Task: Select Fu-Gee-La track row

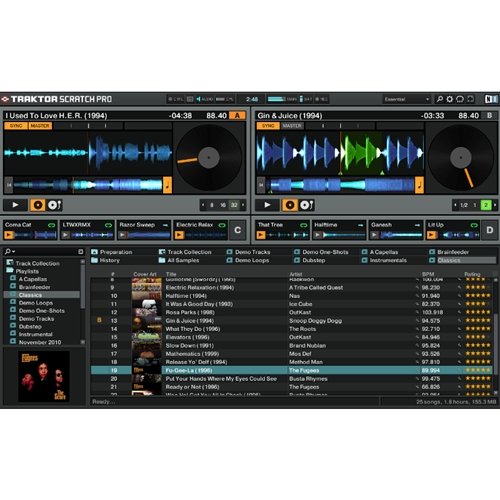Action: tap(292, 370)
